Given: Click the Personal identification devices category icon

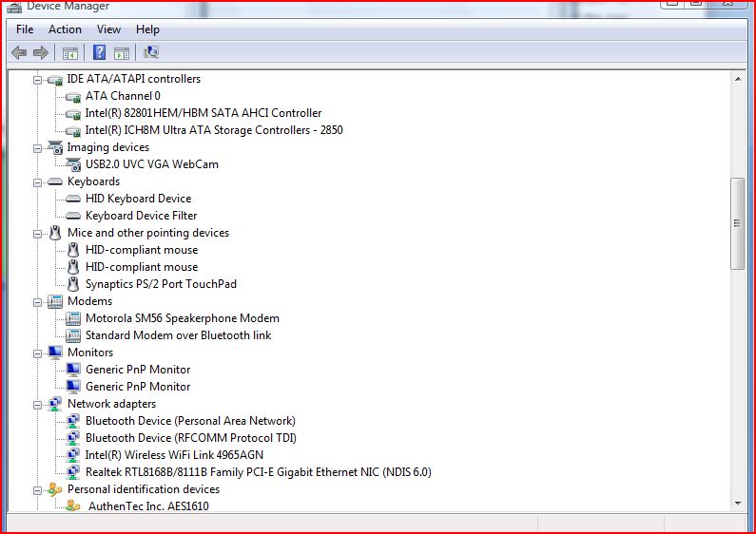Looking at the screenshot, I should tap(54, 489).
